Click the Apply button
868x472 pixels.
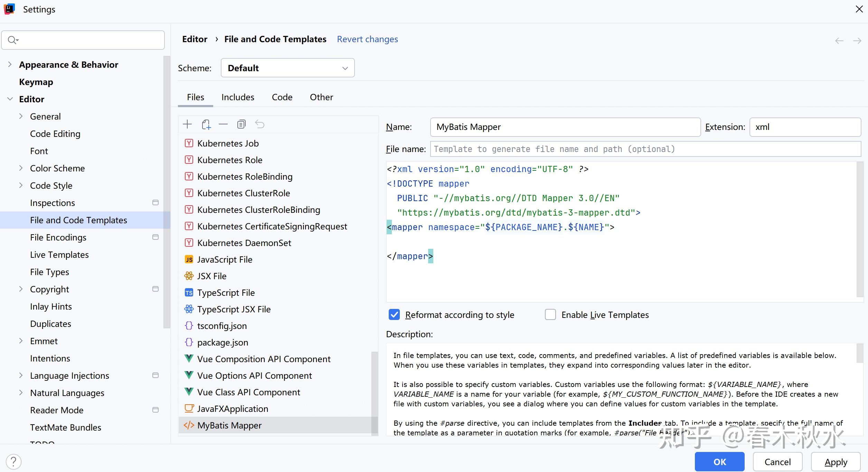[836, 462]
